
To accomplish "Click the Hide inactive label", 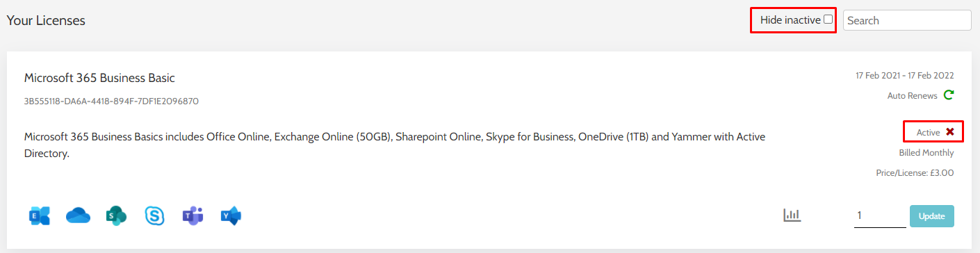I will point(790,20).
